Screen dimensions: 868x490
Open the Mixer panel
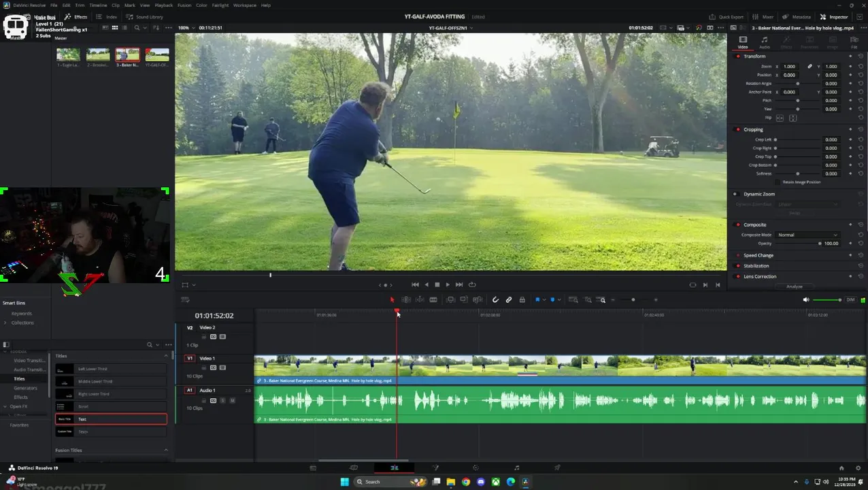(764, 17)
